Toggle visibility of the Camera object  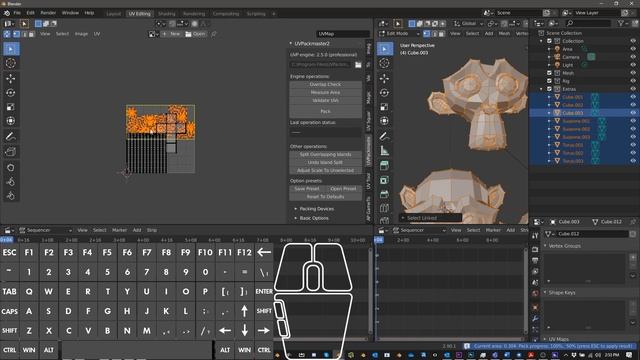pyautogui.click(x=633, y=57)
